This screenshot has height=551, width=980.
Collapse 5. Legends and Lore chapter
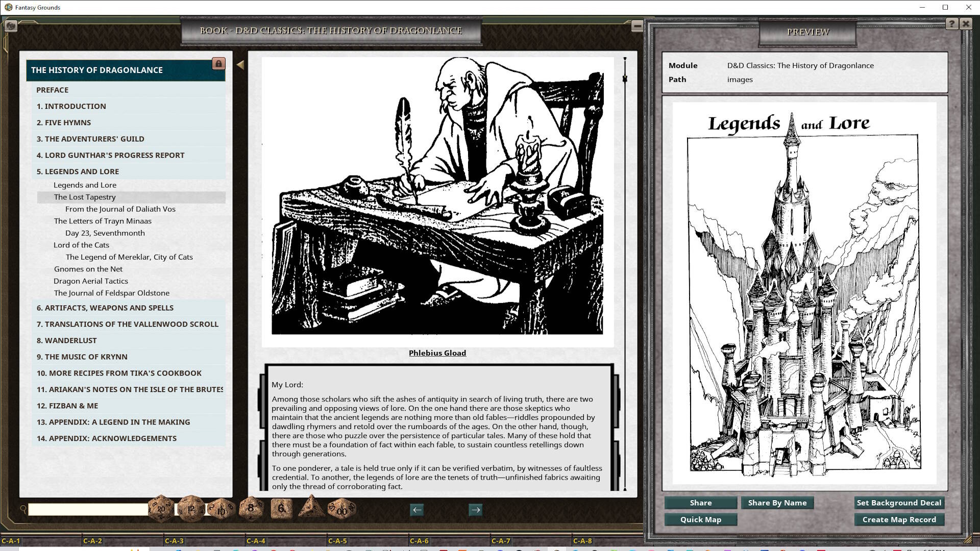(128, 171)
